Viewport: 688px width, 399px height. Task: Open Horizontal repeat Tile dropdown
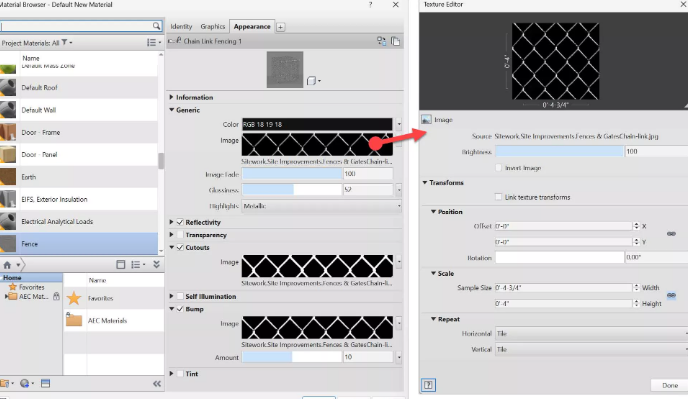tap(591, 334)
